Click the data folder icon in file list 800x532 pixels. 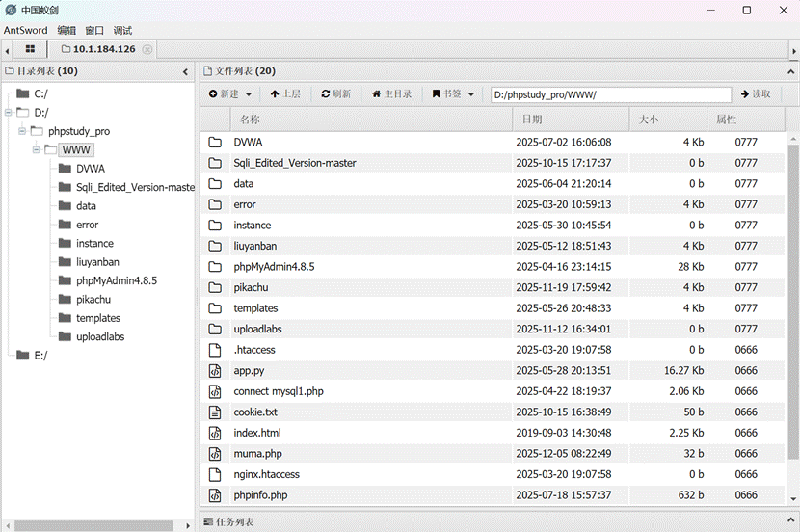click(x=215, y=184)
